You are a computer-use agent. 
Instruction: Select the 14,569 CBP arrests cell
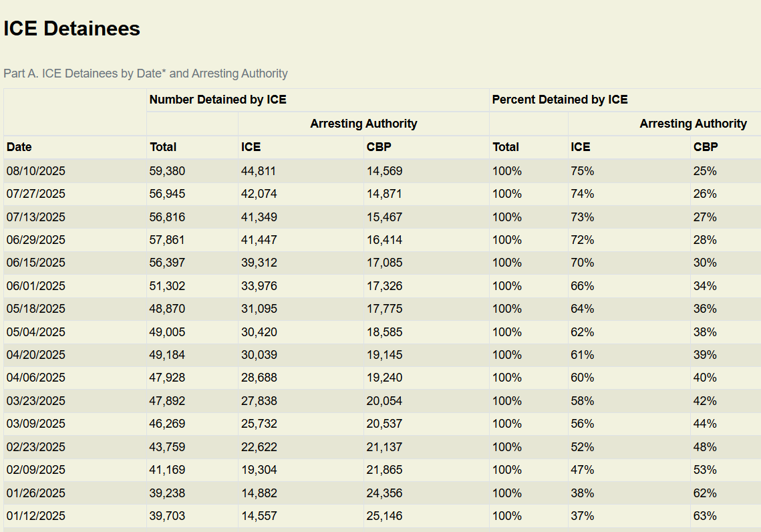tap(384, 171)
